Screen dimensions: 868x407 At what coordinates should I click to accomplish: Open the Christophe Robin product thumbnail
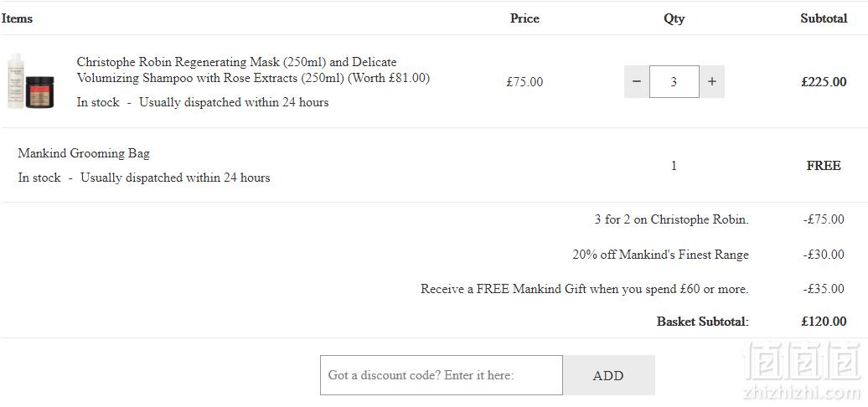pyautogui.click(x=30, y=81)
